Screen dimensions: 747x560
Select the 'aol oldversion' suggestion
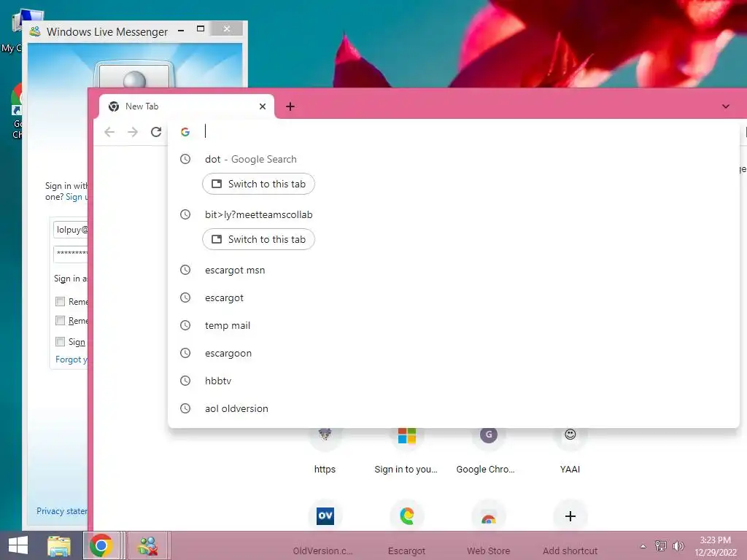pos(454,408)
